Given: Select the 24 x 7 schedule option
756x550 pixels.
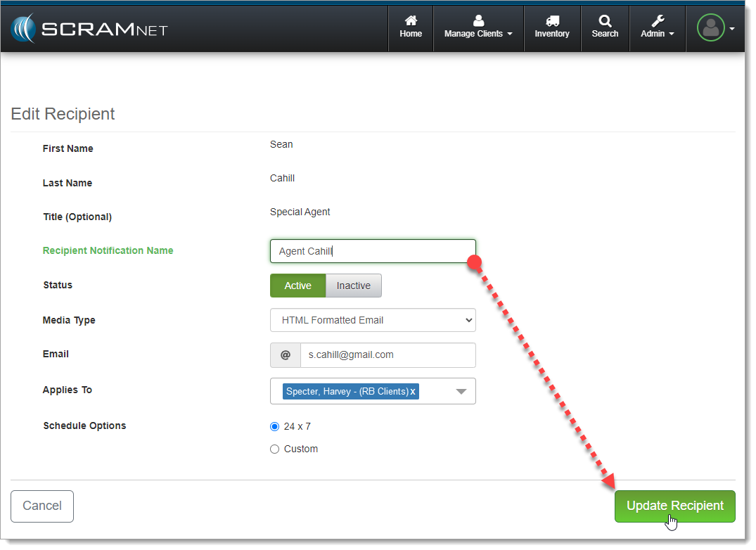Looking at the screenshot, I should point(275,427).
